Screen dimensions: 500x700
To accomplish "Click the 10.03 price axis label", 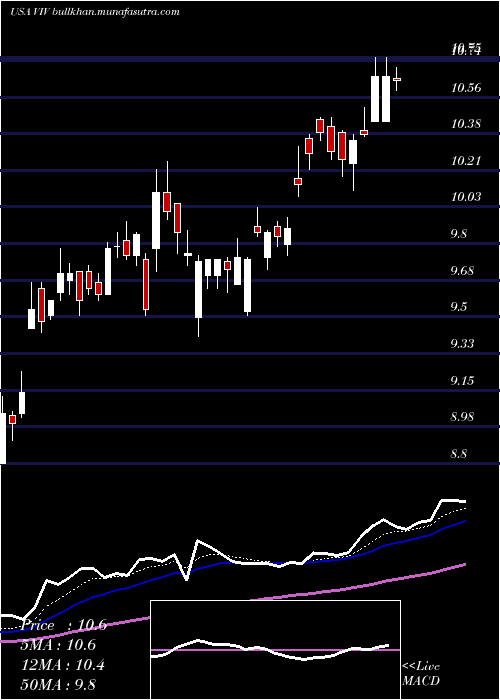I will pyautogui.click(x=466, y=197).
